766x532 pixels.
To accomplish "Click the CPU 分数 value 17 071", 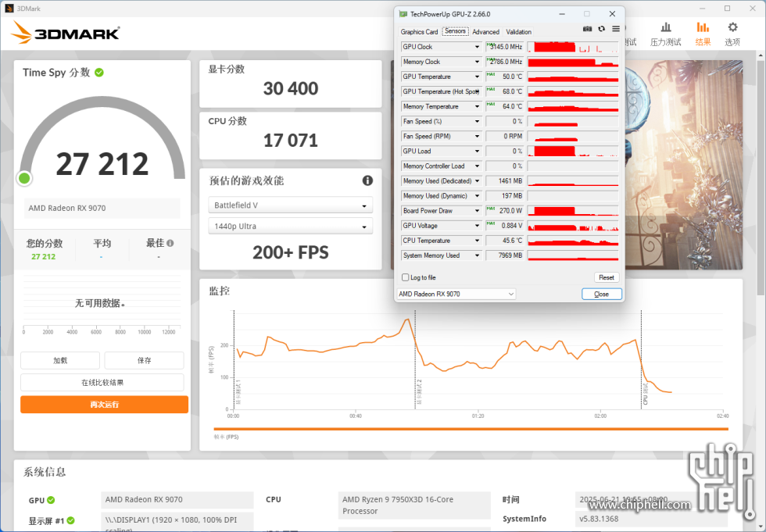I will pyautogui.click(x=291, y=141).
